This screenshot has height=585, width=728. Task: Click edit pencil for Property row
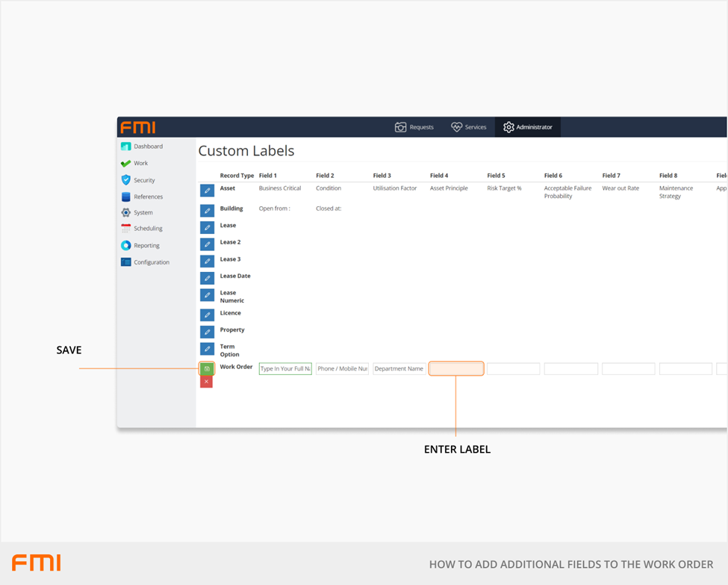coord(207,332)
